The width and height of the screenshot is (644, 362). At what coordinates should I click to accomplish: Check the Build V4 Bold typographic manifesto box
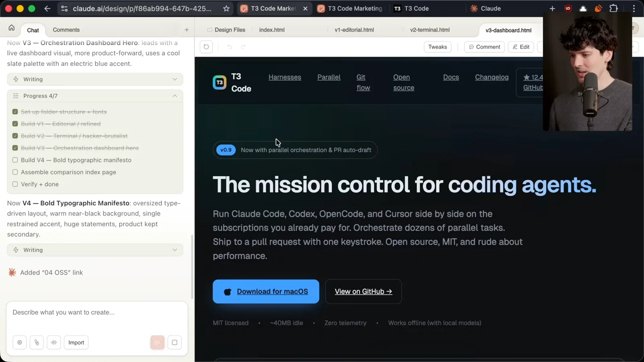pyautogui.click(x=15, y=160)
